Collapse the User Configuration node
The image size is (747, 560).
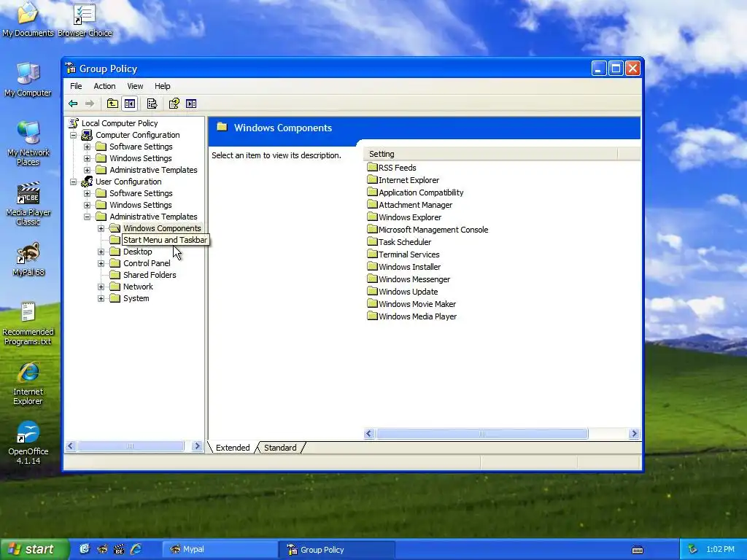(x=74, y=182)
